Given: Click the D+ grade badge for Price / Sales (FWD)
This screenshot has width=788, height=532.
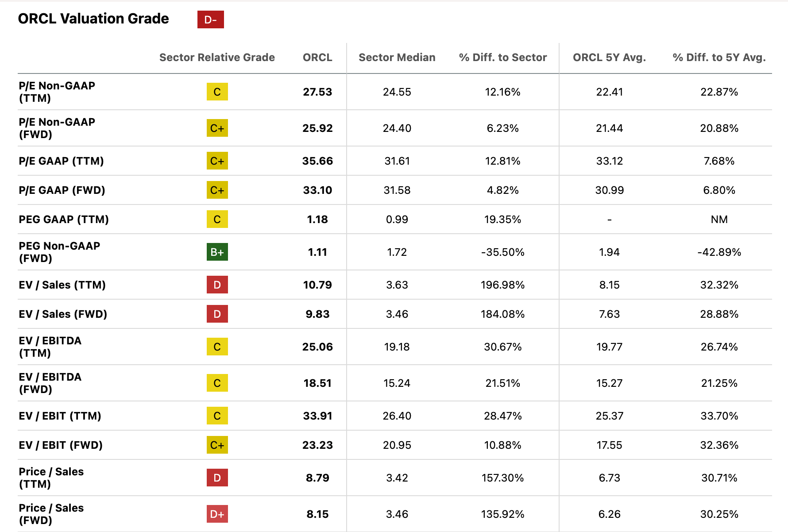Looking at the screenshot, I should [x=217, y=514].
